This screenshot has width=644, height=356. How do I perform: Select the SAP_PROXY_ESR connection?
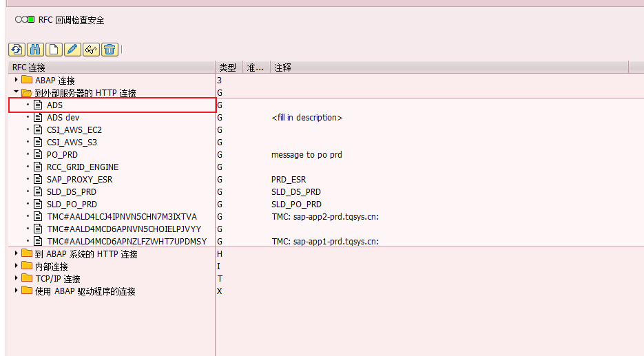tap(79, 180)
